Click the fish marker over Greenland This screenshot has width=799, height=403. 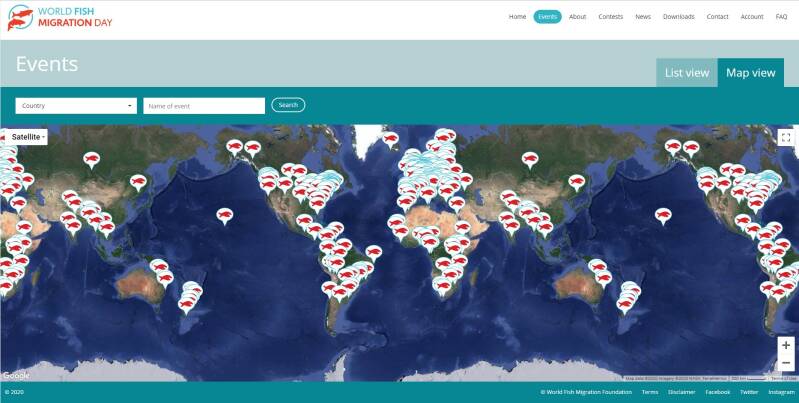pyautogui.click(x=390, y=139)
